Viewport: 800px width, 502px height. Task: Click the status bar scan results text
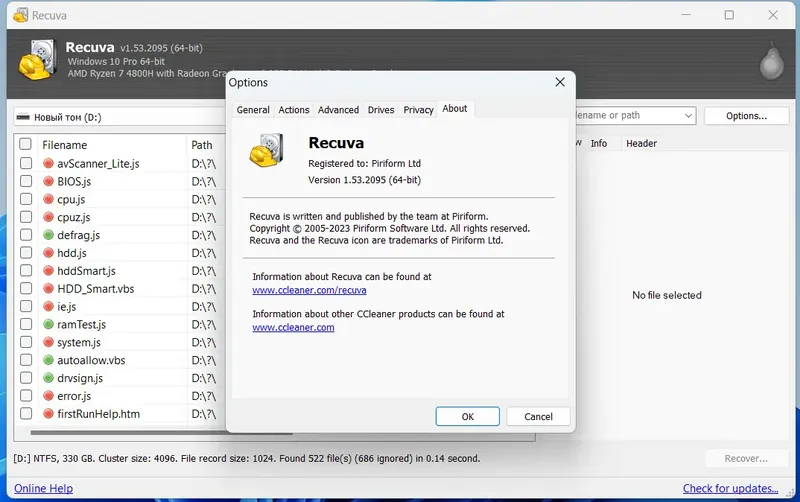tap(246, 458)
